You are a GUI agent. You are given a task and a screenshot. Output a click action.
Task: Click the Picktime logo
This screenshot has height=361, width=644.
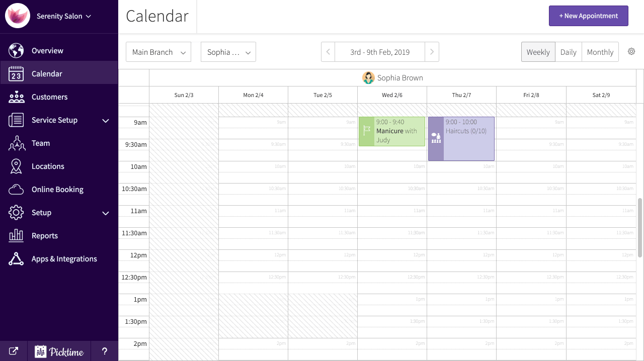coord(59,351)
